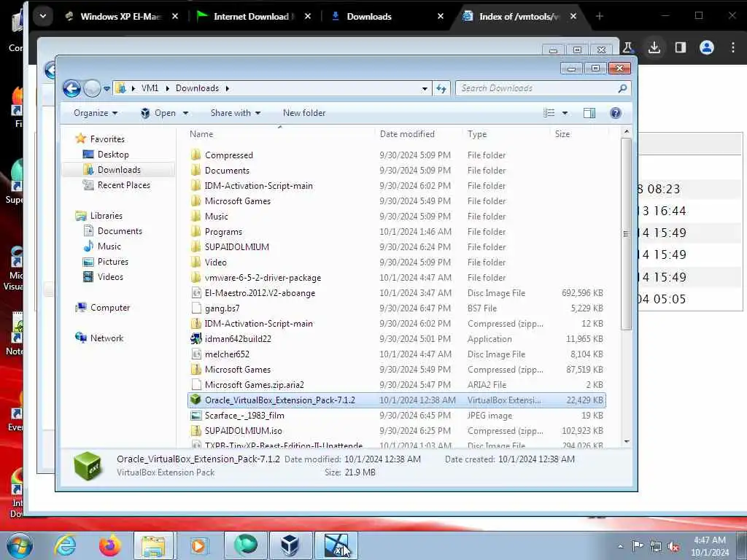The height and width of the screenshot is (560, 747).
Task: Click the Explorer help icon
Action: [615, 113]
